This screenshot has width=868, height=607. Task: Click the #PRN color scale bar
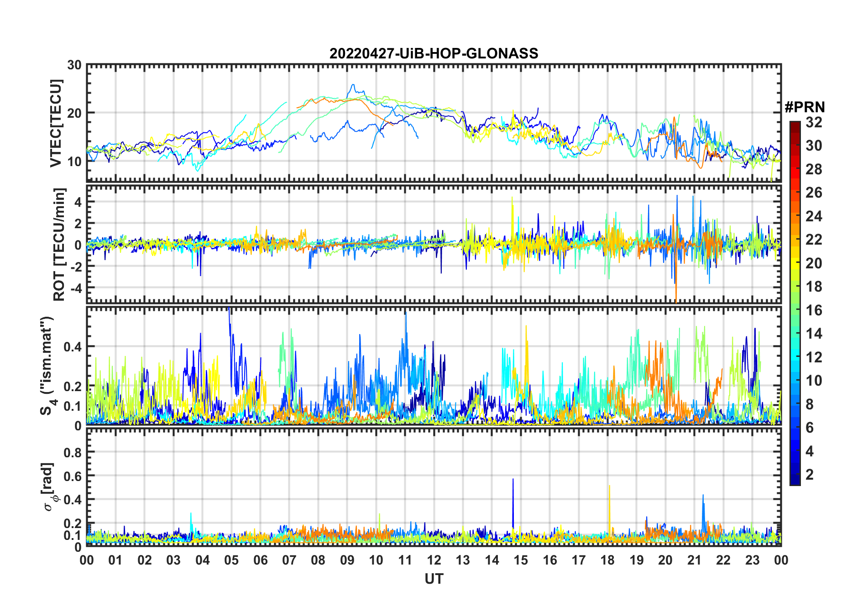point(795,303)
